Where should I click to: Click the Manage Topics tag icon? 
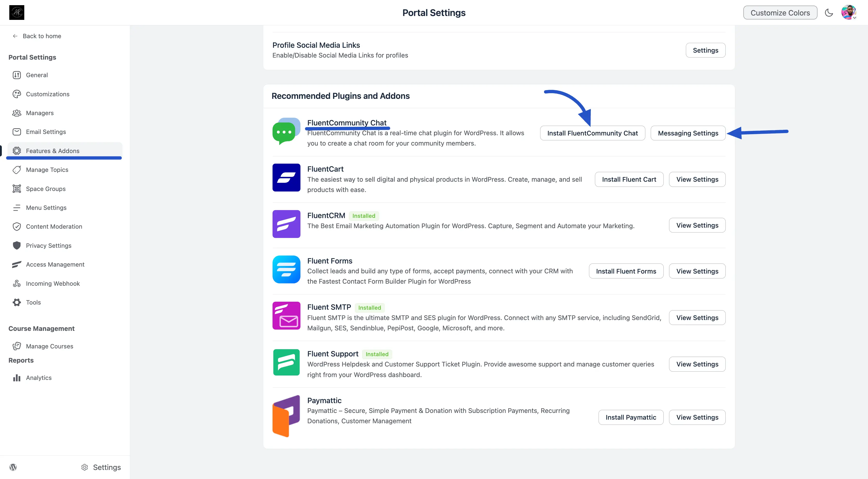17,170
